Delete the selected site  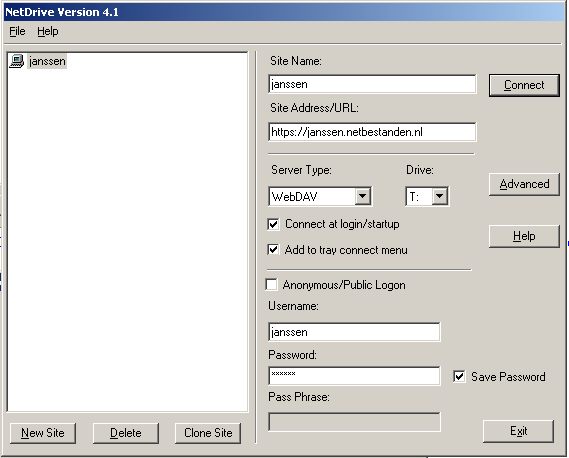coord(126,433)
